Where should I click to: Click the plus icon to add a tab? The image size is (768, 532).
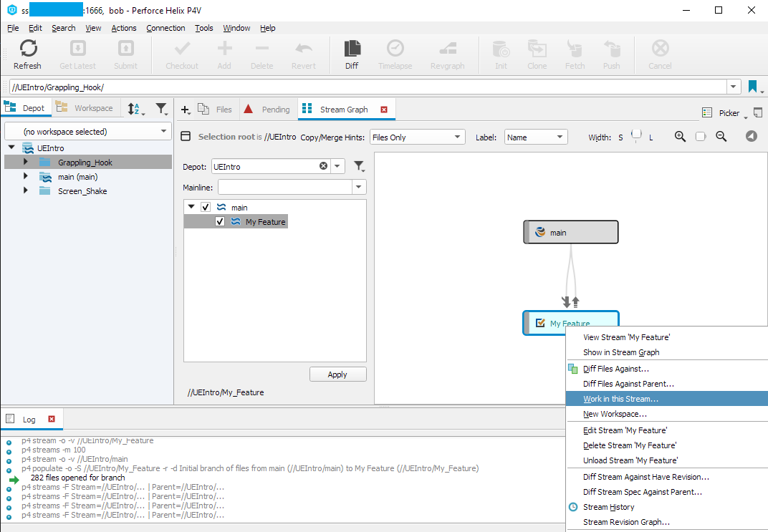pyautogui.click(x=185, y=110)
